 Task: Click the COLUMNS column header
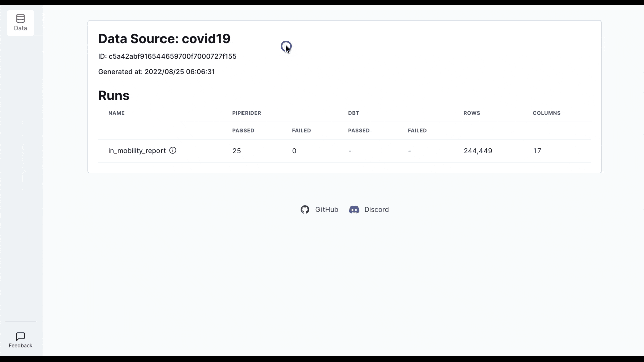[546, 113]
